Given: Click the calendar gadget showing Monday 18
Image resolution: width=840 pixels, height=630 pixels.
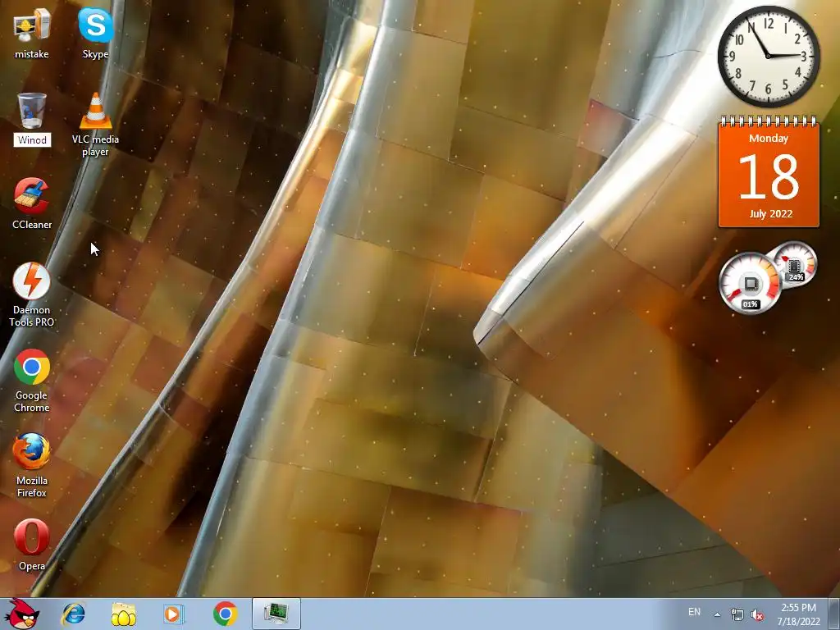Looking at the screenshot, I should [768, 171].
